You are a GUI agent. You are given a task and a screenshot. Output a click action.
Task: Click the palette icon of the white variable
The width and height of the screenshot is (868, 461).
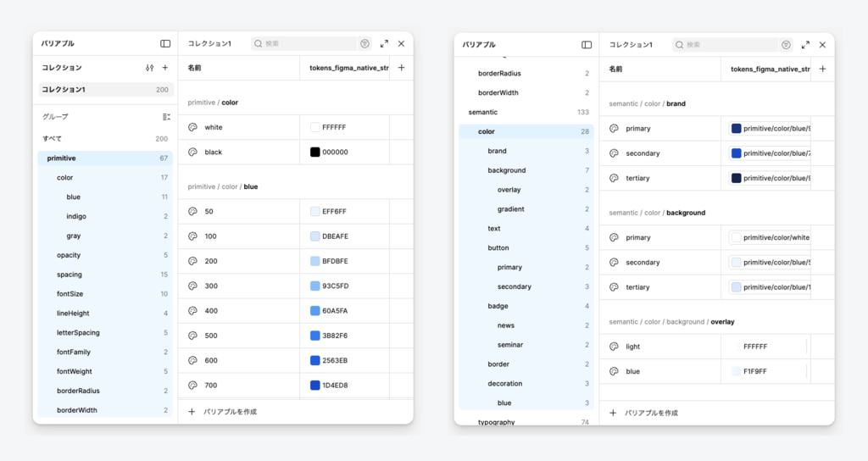192,127
